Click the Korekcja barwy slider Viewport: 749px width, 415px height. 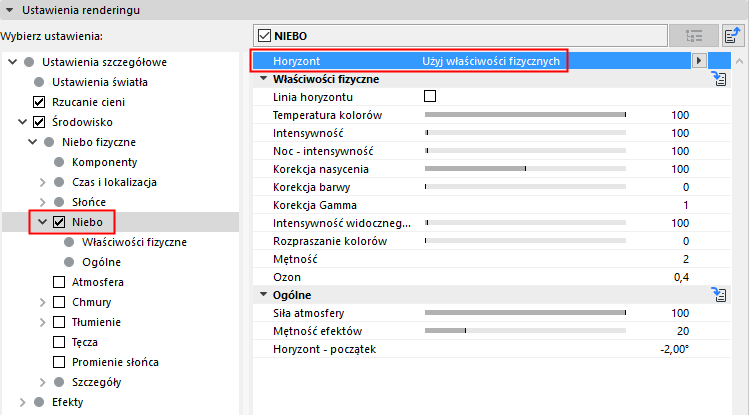[x=525, y=187]
